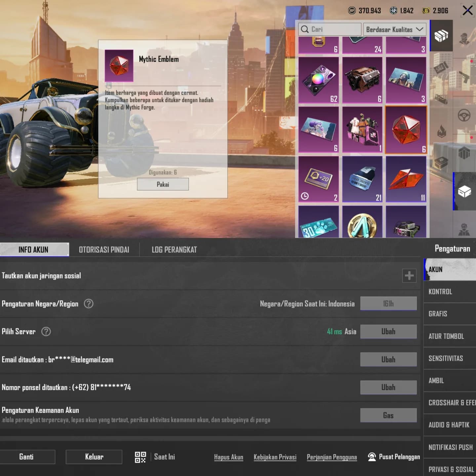Select the steering wheel vehicle category icon

click(x=464, y=116)
